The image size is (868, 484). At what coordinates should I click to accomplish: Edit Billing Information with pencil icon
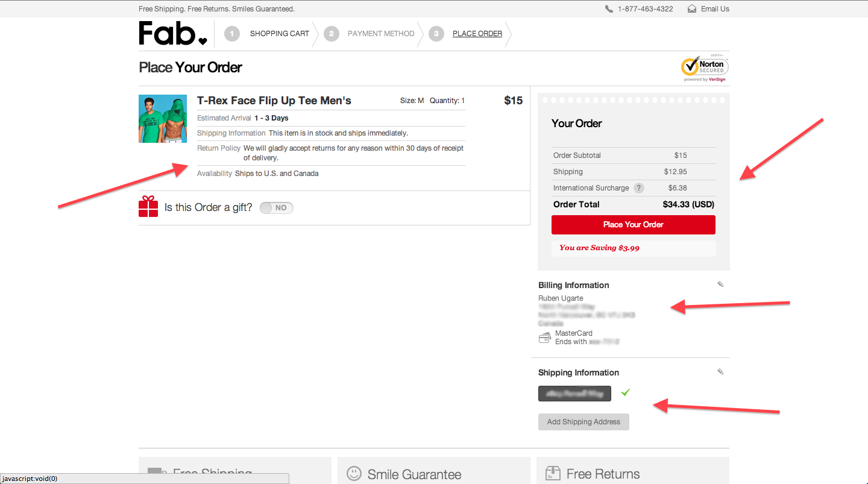(720, 284)
